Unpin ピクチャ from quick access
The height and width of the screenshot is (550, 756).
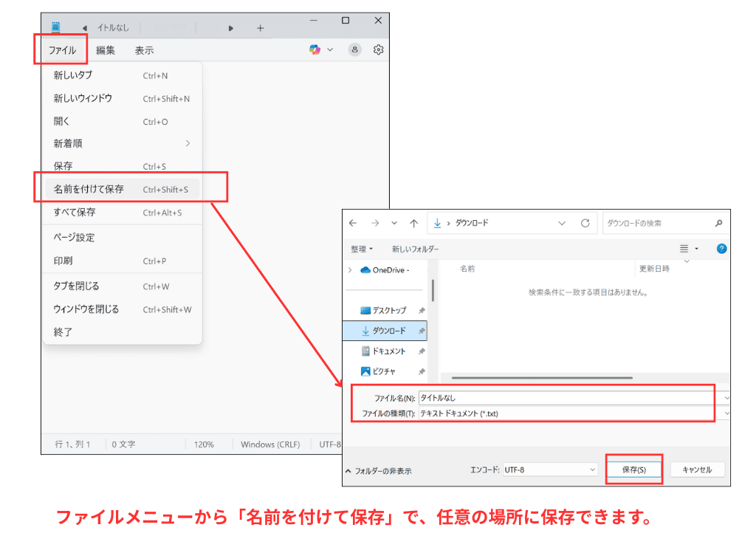422,371
